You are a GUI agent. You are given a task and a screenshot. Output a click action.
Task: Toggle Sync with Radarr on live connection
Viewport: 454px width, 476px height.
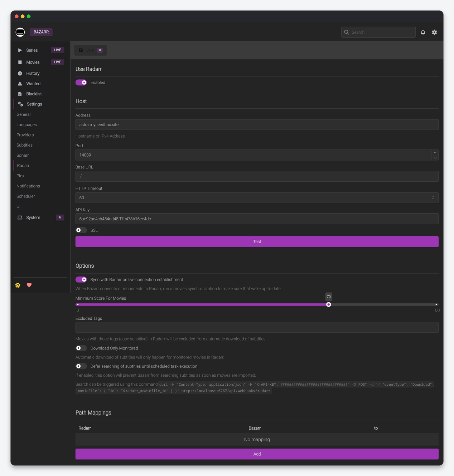(81, 280)
